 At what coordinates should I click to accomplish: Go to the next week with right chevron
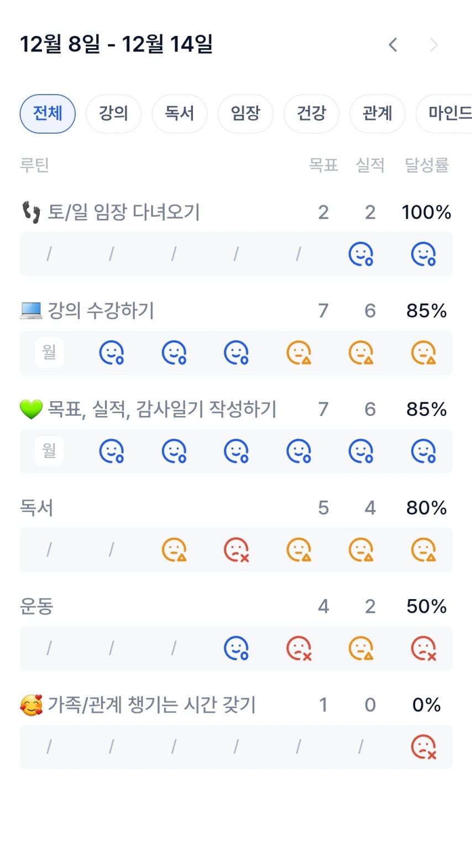[x=434, y=45]
